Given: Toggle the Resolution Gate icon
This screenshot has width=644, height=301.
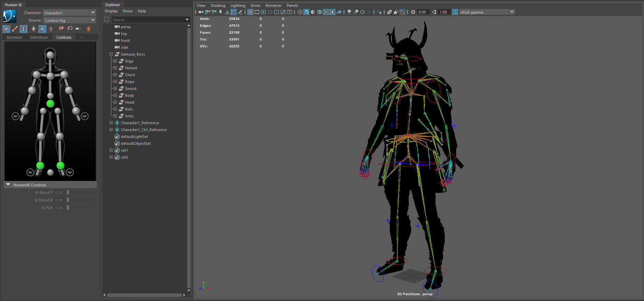Looking at the screenshot, I should click(263, 12).
